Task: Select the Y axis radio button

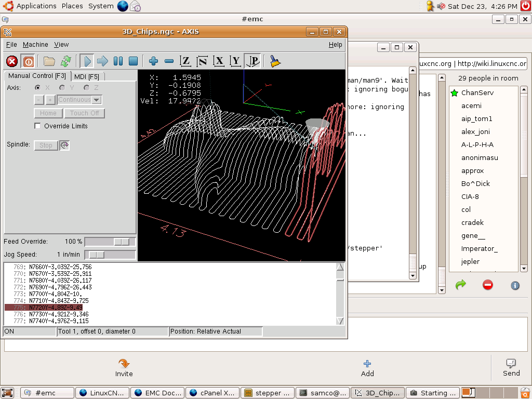Action: click(62, 87)
